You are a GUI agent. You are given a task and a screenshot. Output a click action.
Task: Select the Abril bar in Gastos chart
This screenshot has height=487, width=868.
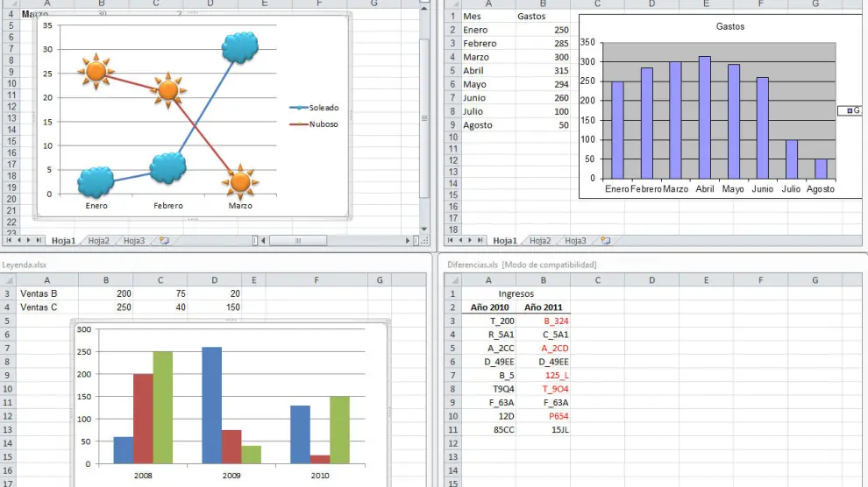[x=704, y=117]
